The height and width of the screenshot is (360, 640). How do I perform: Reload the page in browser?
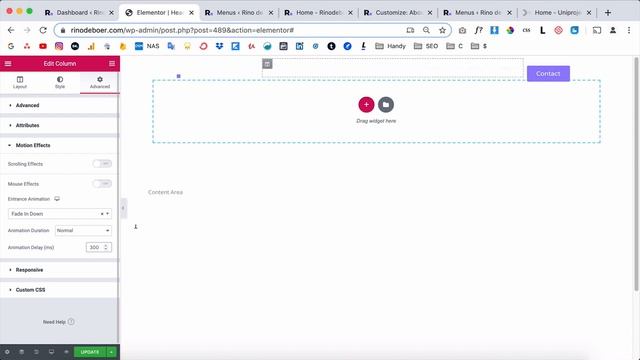click(x=43, y=30)
